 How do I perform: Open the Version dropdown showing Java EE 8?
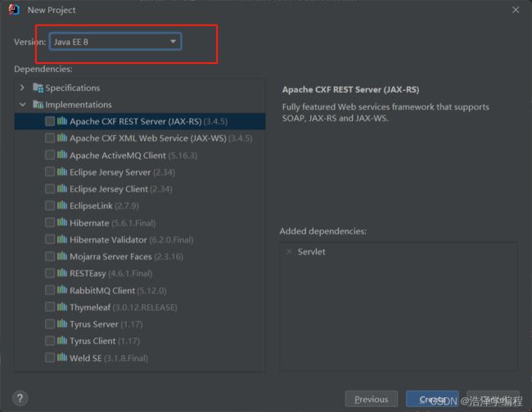[115, 42]
